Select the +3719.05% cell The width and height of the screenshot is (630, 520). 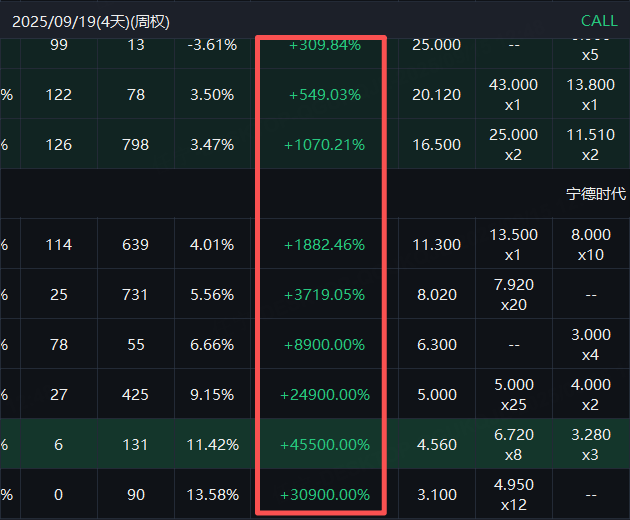coord(324,295)
